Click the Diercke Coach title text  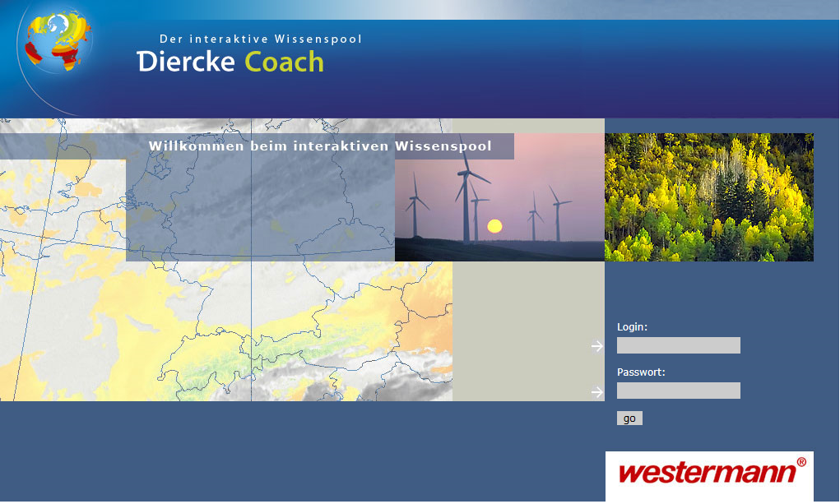pyautogui.click(x=230, y=62)
